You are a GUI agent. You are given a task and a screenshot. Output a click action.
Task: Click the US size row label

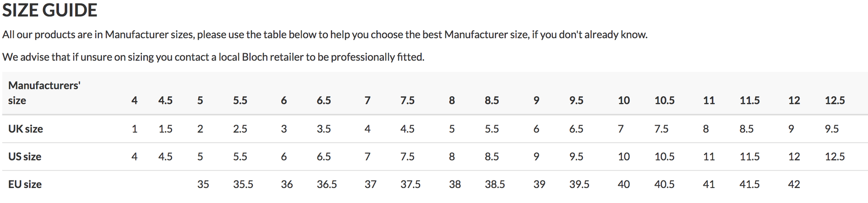coord(25,157)
